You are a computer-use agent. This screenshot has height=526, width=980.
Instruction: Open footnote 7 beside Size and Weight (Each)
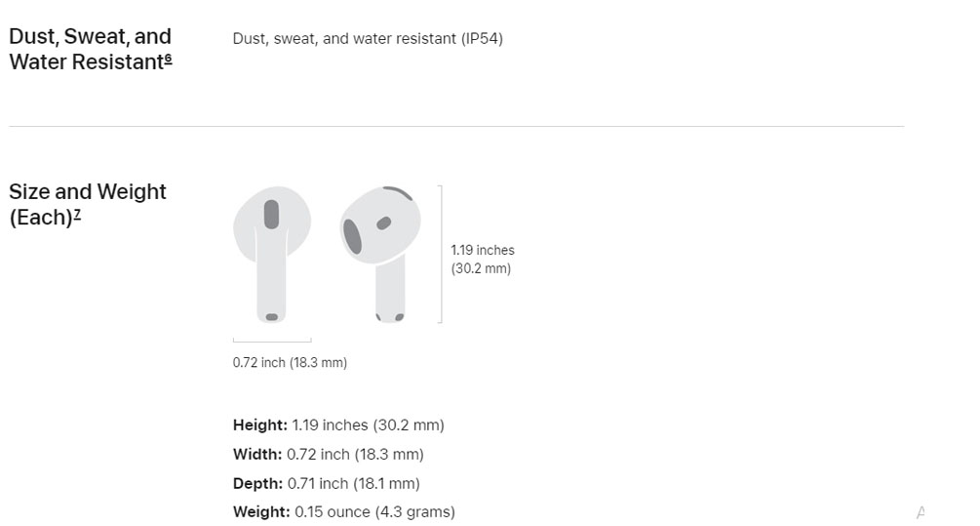(77, 215)
